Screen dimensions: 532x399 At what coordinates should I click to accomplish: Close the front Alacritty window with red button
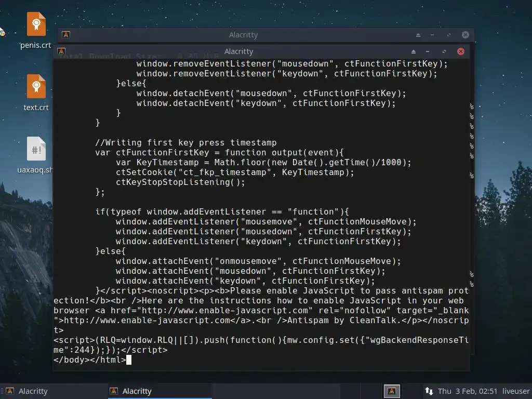tap(461, 51)
